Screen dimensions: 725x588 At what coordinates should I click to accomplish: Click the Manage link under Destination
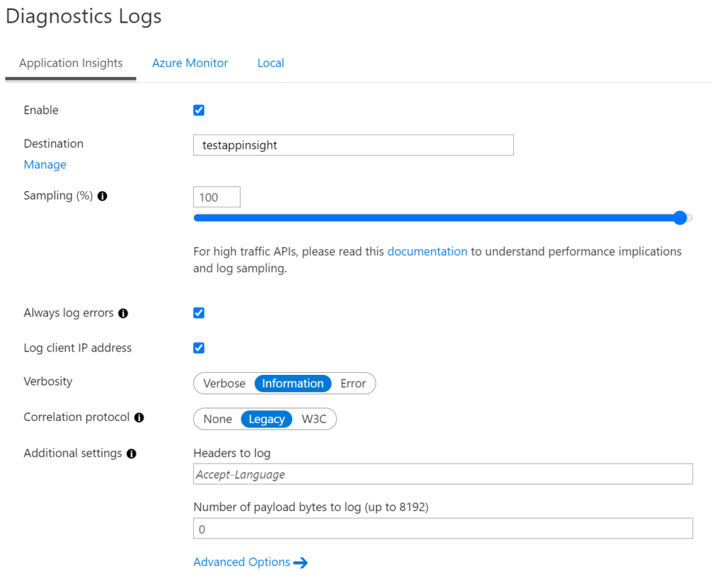(45, 164)
